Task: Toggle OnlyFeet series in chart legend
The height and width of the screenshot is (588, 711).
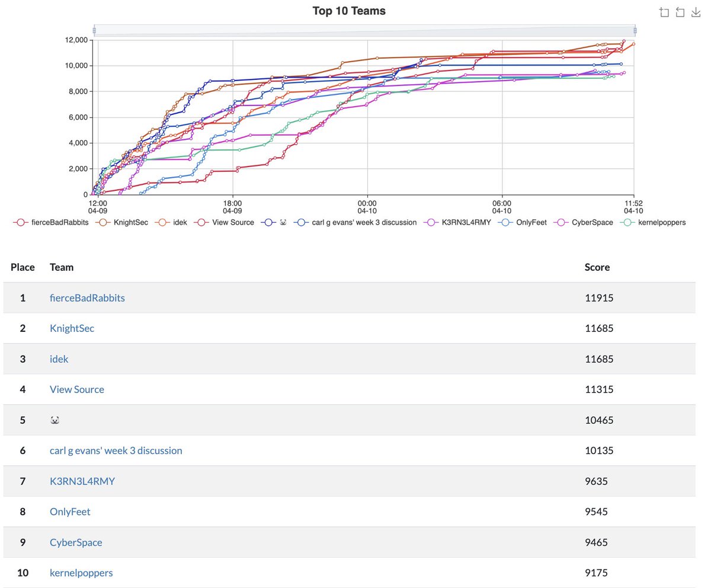Action: [522, 222]
